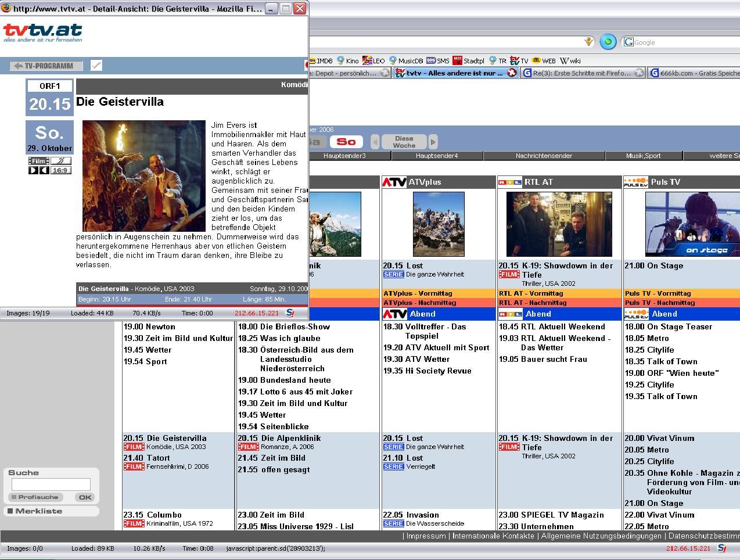Open Internationale Kontakte footer link

click(493, 536)
